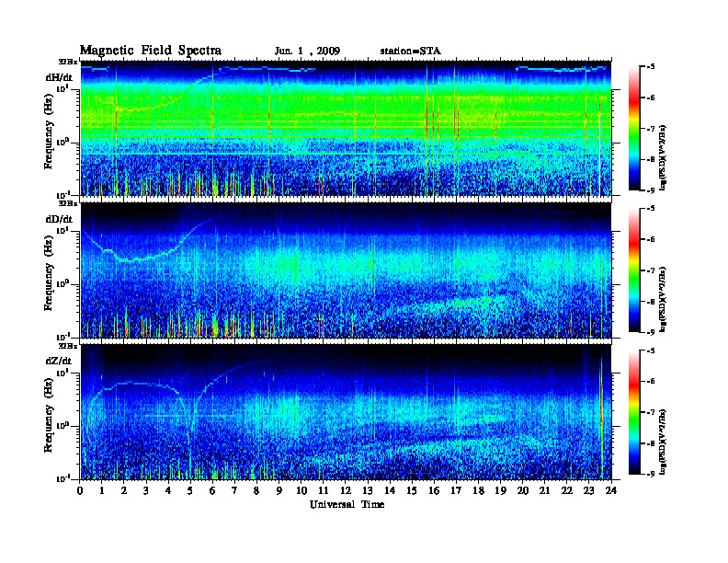Click the "dD/dt" panel label
Viewport: 728px width, 563px height.
pos(59,219)
